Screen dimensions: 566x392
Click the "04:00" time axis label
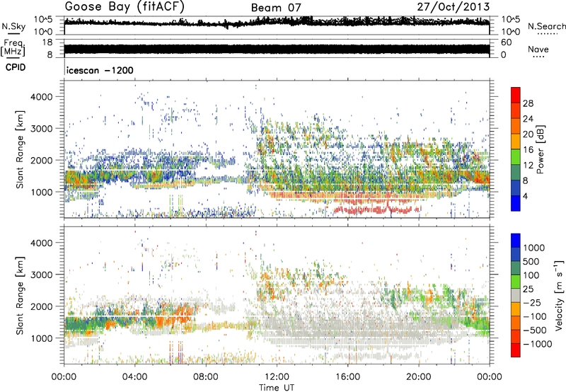coord(135,377)
